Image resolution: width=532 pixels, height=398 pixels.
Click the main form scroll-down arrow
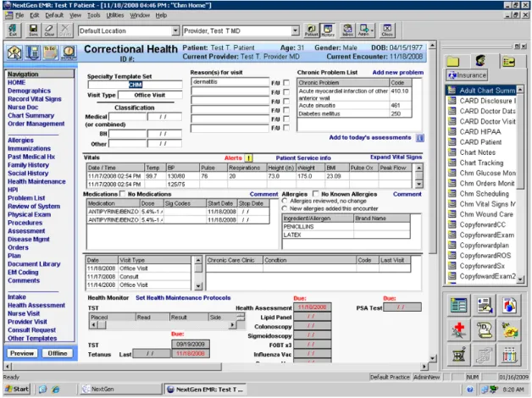(432, 358)
